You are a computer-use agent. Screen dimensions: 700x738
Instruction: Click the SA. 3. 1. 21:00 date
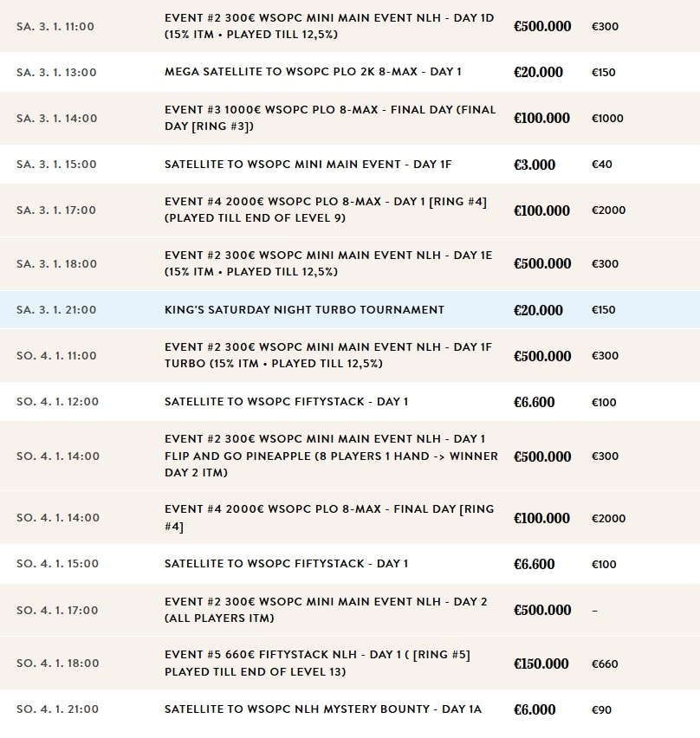point(56,310)
